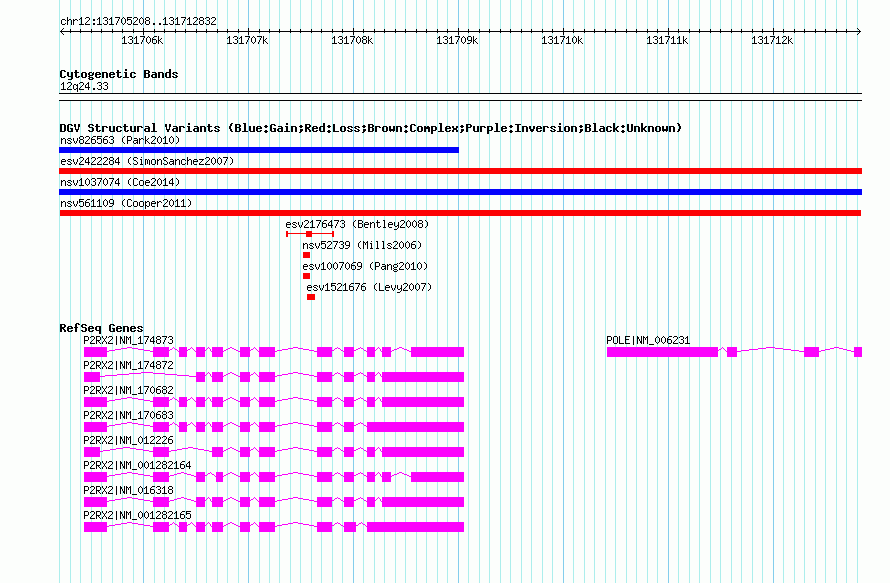Click the nsv52739 (Mills2006) small red marker
This screenshot has height=583, width=890.
point(307,255)
